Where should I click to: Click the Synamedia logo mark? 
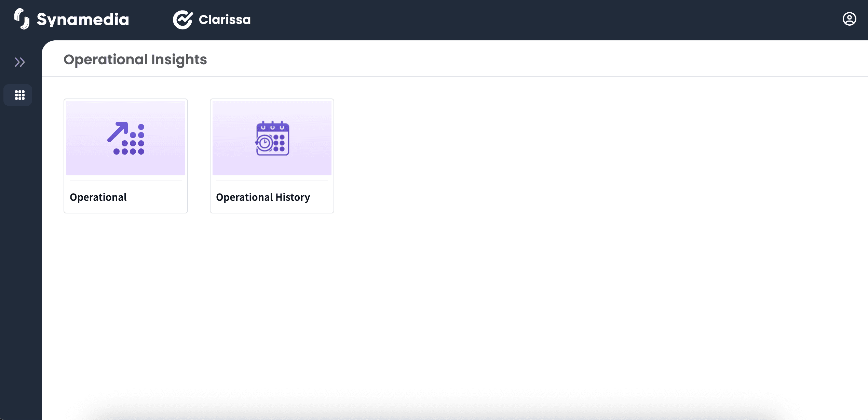(22, 19)
